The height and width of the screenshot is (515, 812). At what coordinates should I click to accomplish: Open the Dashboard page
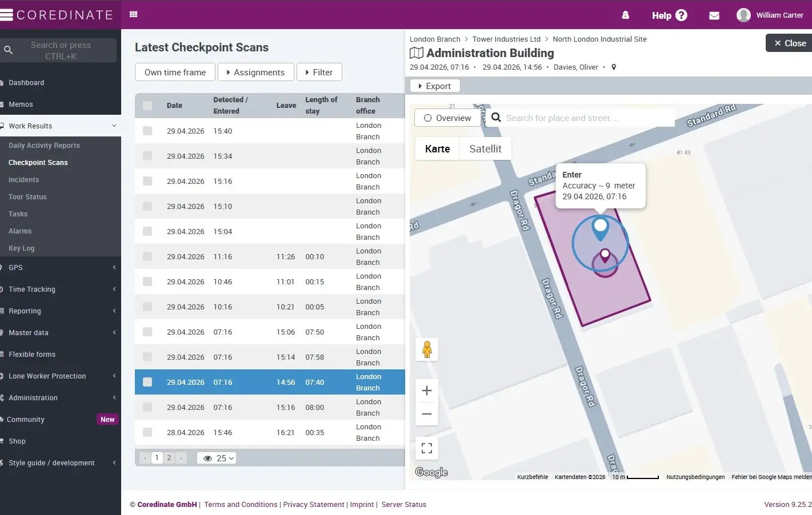pos(26,83)
